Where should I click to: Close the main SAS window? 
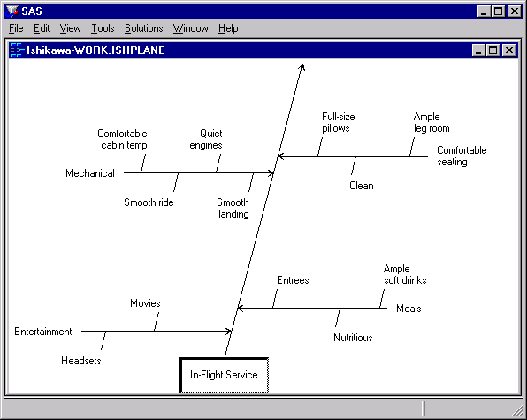[x=515, y=11]
